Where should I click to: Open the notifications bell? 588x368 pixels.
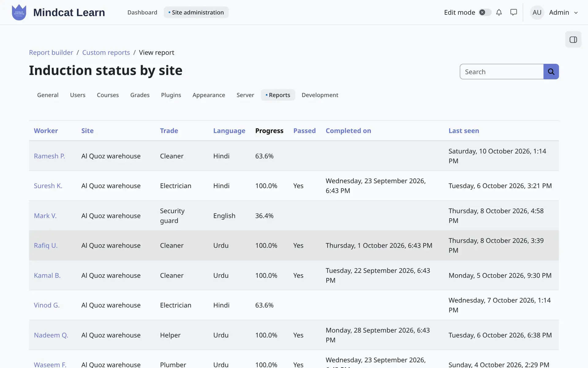click(499, 12)
